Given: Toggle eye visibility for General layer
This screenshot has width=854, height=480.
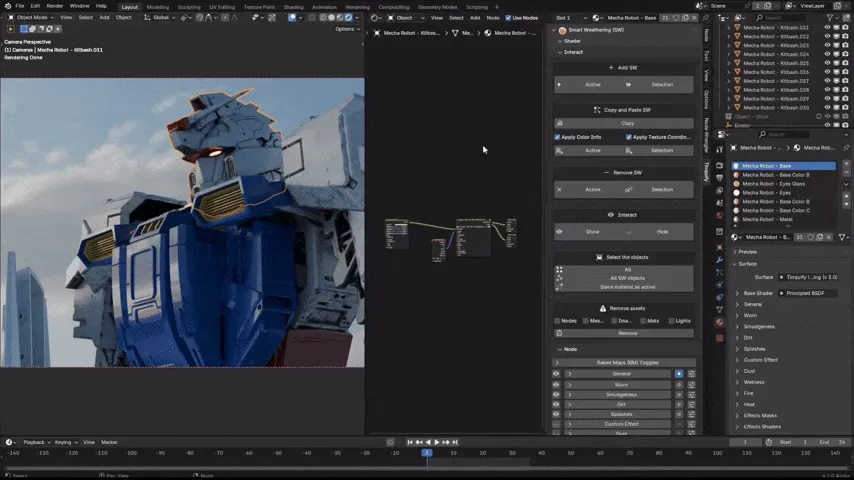Looking at the screenshot, I should coord(556,374).
